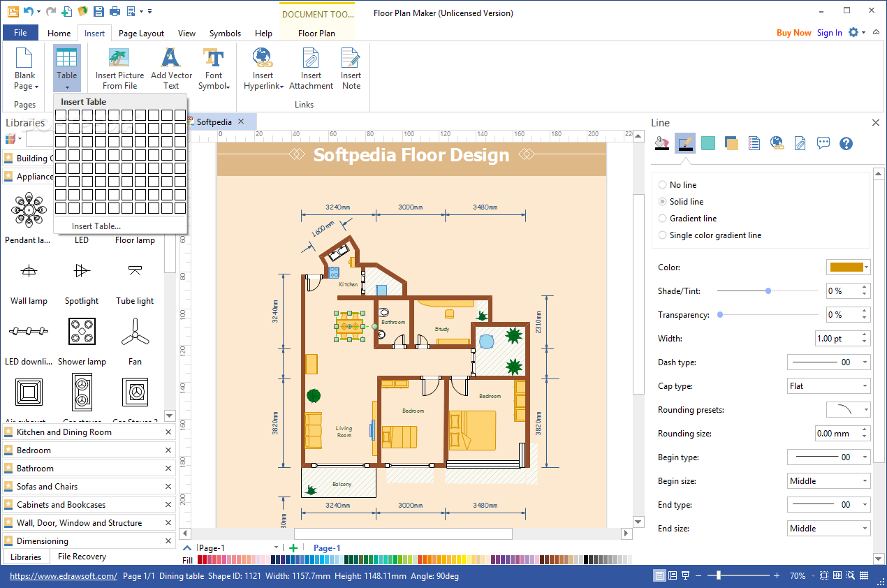Click the Sign In link
This screenshot has width=887, height=588.
pyautogui.click(x=830, y=33)
